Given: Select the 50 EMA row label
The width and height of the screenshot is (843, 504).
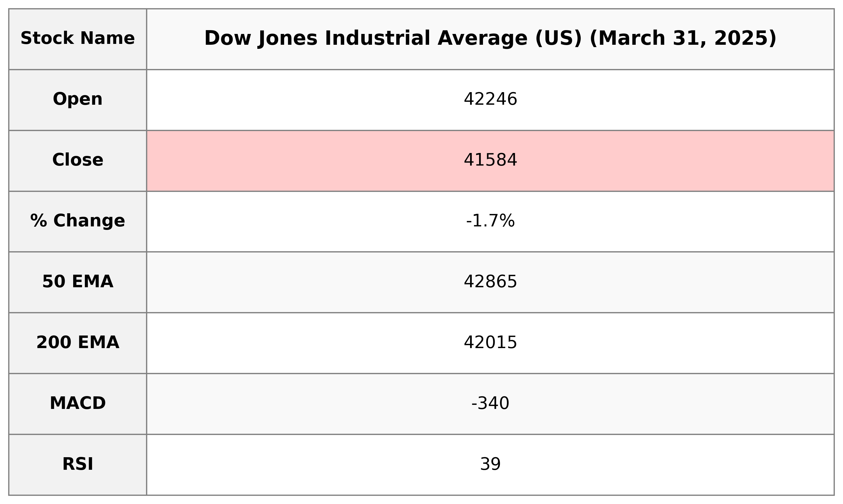Looking at the screenshot, I should 78,282.
